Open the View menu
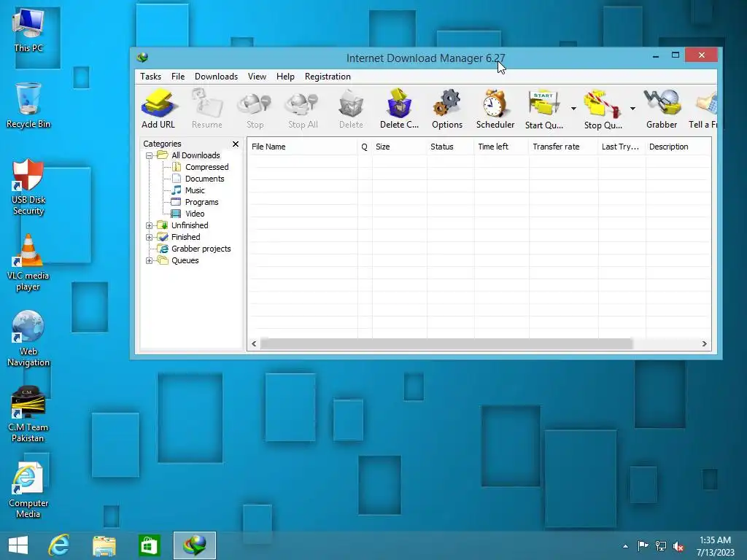The image size is (747, 560). coord(257,76)
